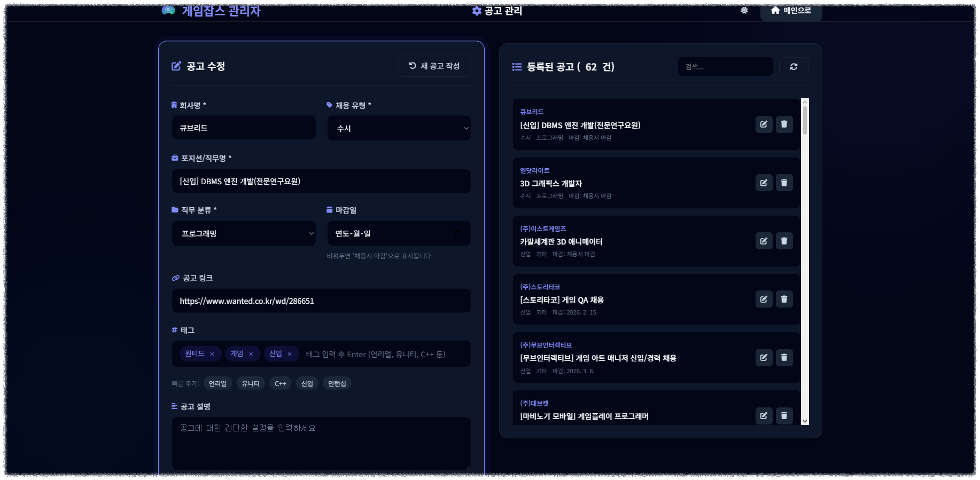Click the 3D 그래픽스 개발자 listing title
Image resolution: width=980 pixels, height=480 pixels.
point(551,183)
